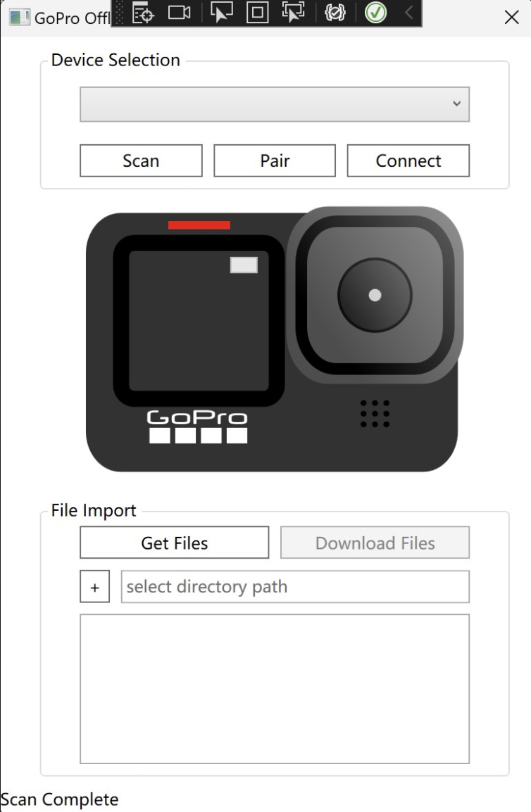This screenshot has width=531, height=812.
Task: Open Live Visual Tree from debug toolbar
Action: 143,13
